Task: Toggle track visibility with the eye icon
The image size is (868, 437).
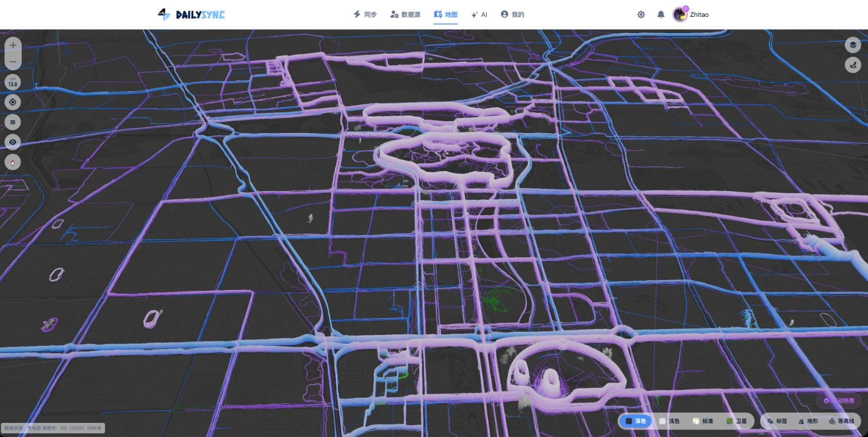Action: click(13, 142)
